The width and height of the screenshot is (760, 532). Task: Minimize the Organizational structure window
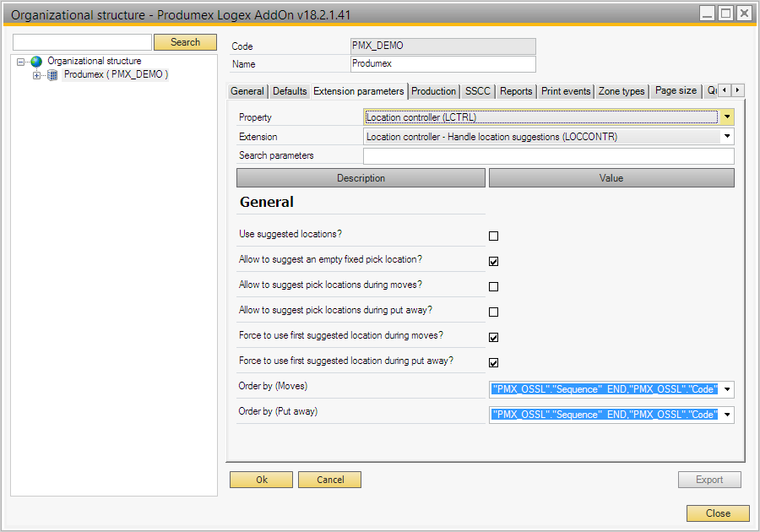click(x=708, y=14)
